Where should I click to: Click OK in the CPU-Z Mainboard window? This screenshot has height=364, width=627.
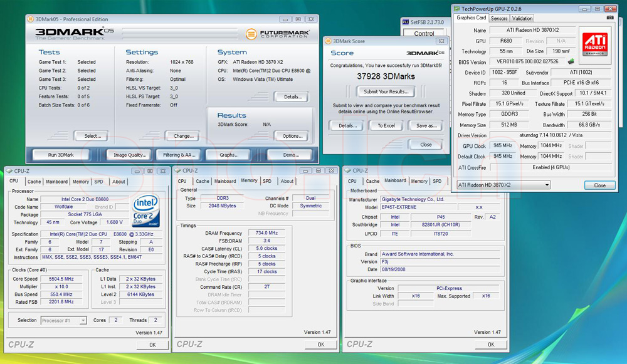coord(491,345)
